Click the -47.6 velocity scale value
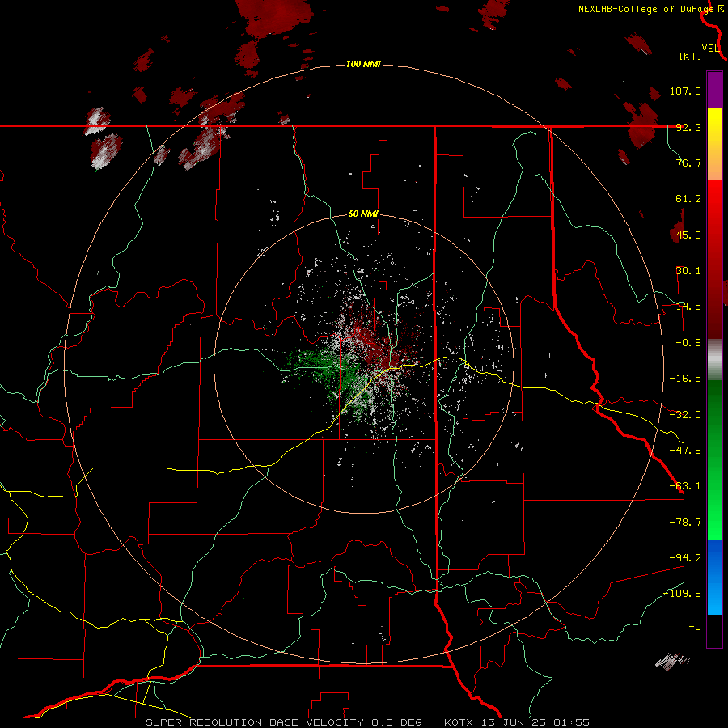 tap(685, 451)
